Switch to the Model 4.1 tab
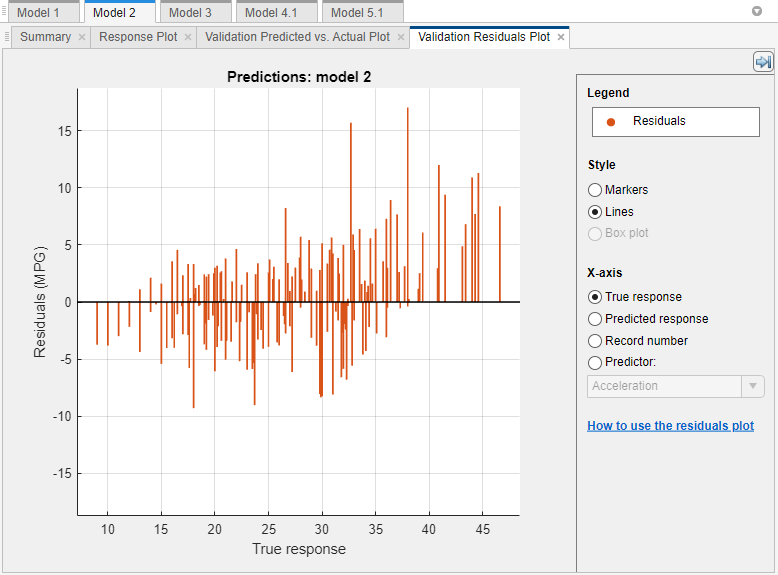Viewport: 778px width, 575px height. click(272, 12)
